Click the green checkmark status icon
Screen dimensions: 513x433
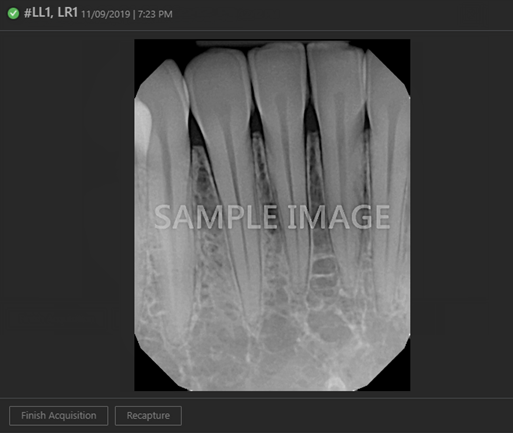pos(13,14)
